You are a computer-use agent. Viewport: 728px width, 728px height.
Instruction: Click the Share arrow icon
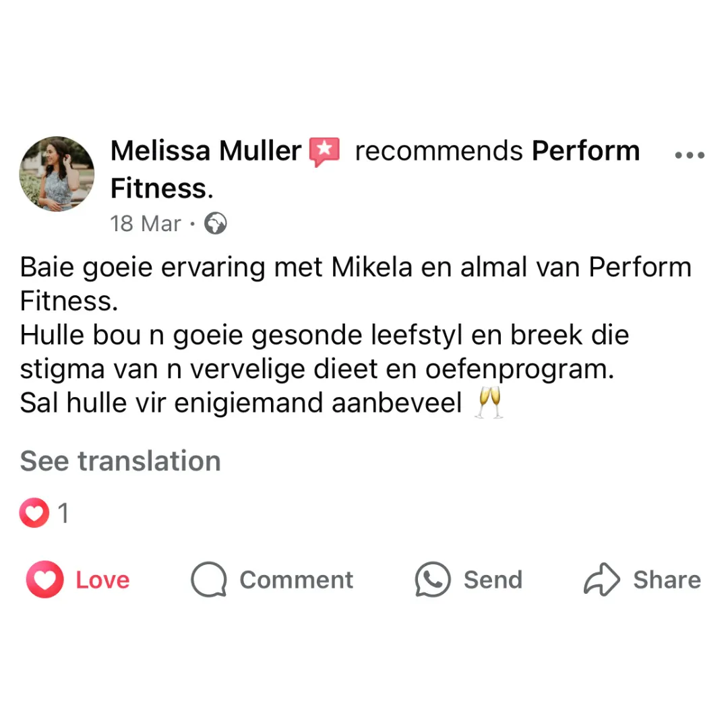click(602, 580)
